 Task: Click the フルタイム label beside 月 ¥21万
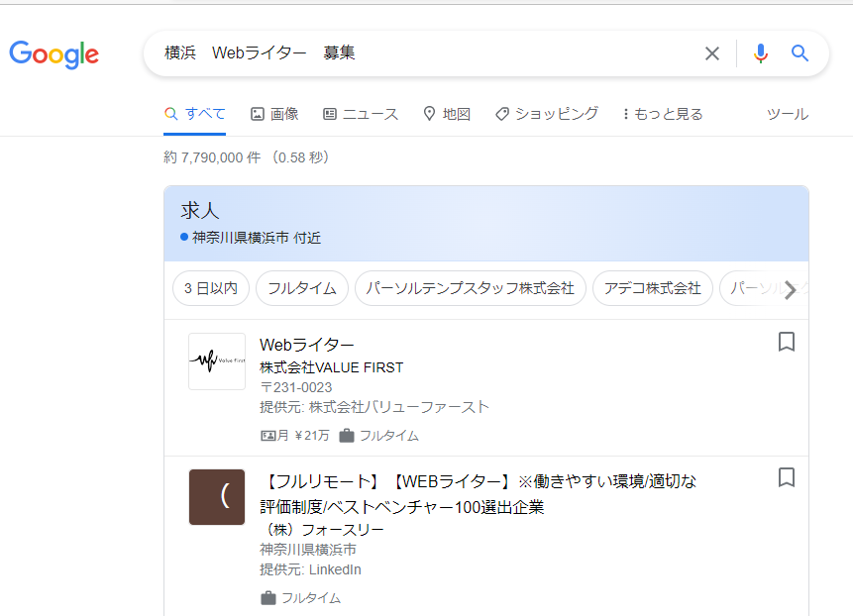tap(389, 436)
